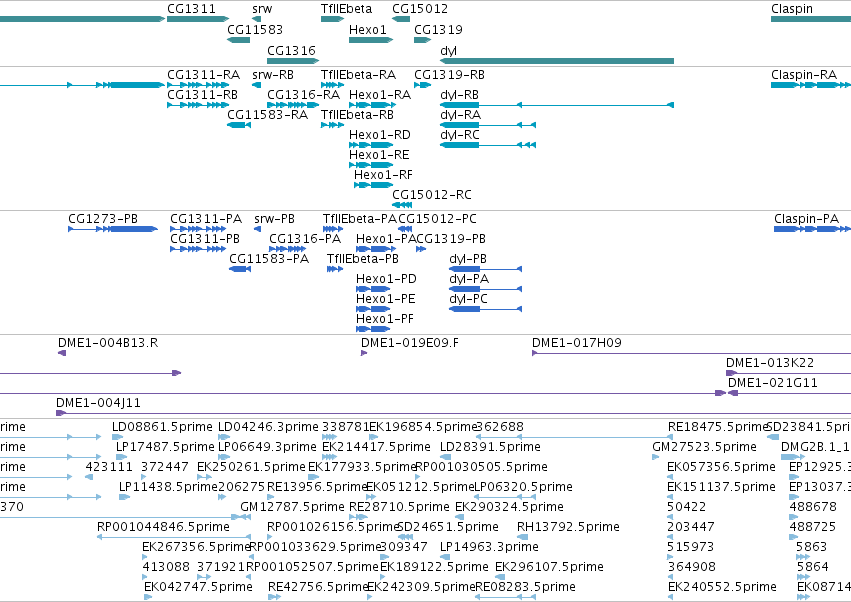The image size is (851, 602).
Task: Select the DME1-013K22 BAC label
Action: coord(770,363)
